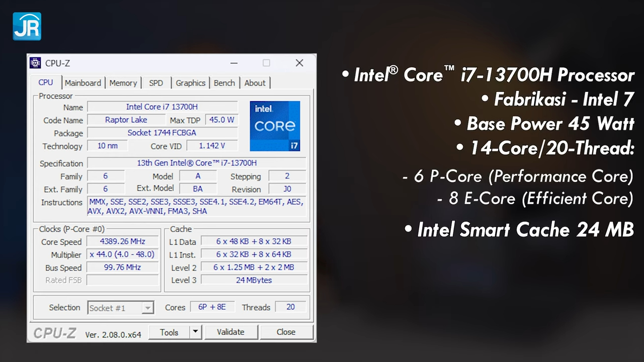
Task: Click the Stepping value 2
Action: pyautogui.click(x=287, y=176)
